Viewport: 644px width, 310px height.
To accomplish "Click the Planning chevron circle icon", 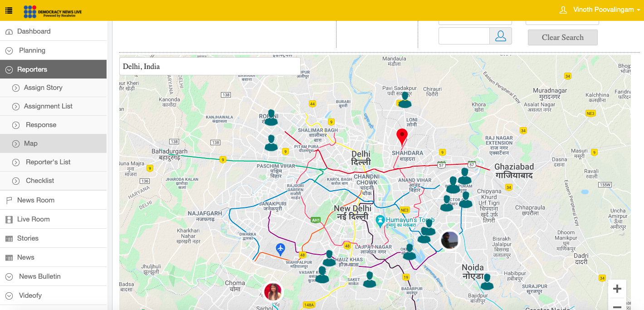I will pos(9,51).
